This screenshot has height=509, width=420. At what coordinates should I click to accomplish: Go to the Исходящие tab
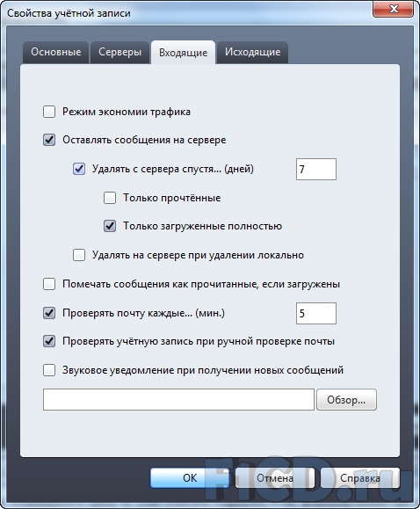pos(252,52)
